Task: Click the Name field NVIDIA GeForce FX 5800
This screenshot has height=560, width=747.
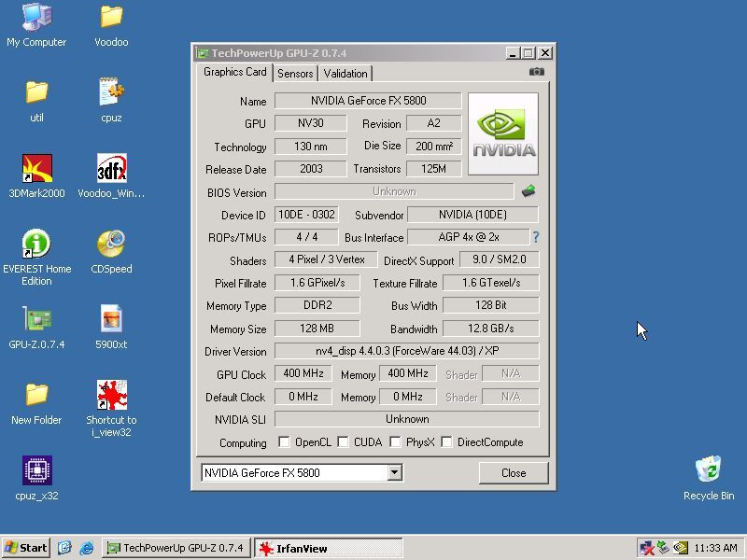Action: [368, 101]
